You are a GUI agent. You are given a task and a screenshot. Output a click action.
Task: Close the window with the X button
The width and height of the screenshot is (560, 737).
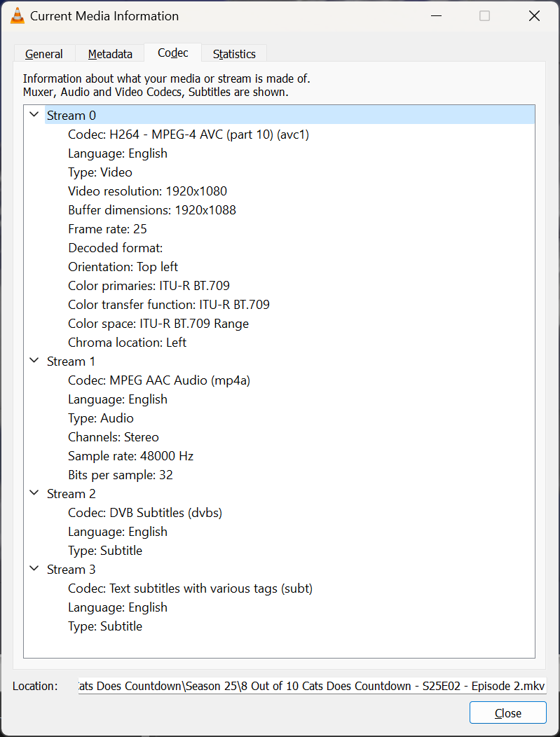pyautogui.click(x=534, y=16)
